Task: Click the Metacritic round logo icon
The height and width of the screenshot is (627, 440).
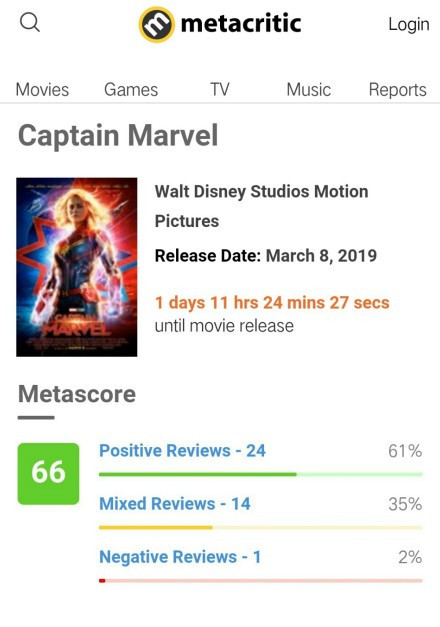Action: point(156,24)
